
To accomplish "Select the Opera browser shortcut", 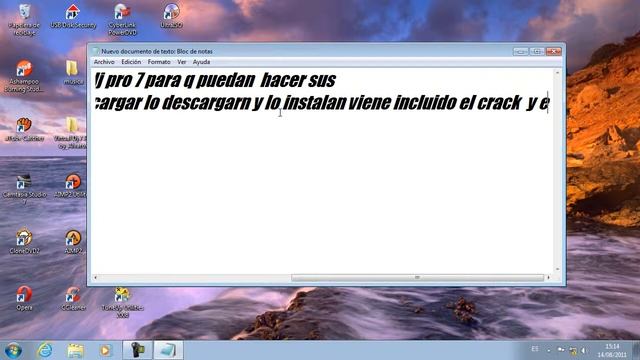I will pyautogui.click(x=24, y=298).
